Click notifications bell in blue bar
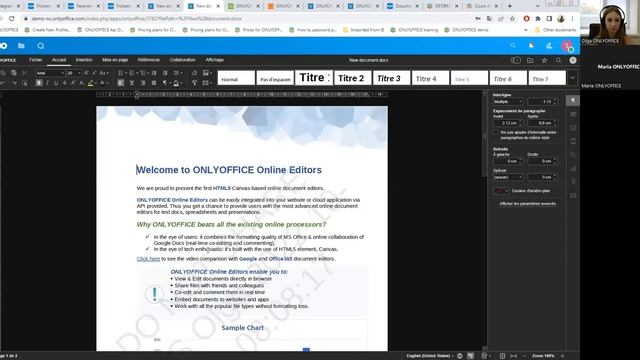The image size is (640, 360). coord(531,46)
